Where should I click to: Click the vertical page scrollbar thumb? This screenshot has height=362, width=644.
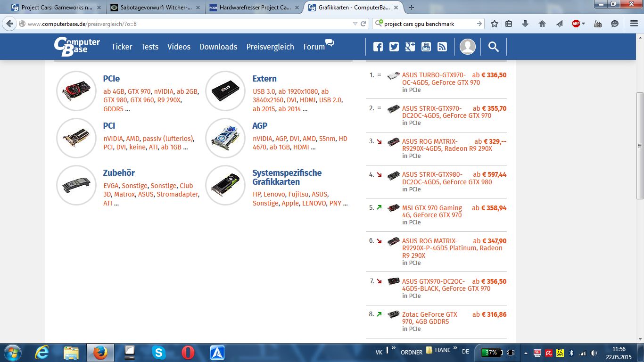point(640,145)
